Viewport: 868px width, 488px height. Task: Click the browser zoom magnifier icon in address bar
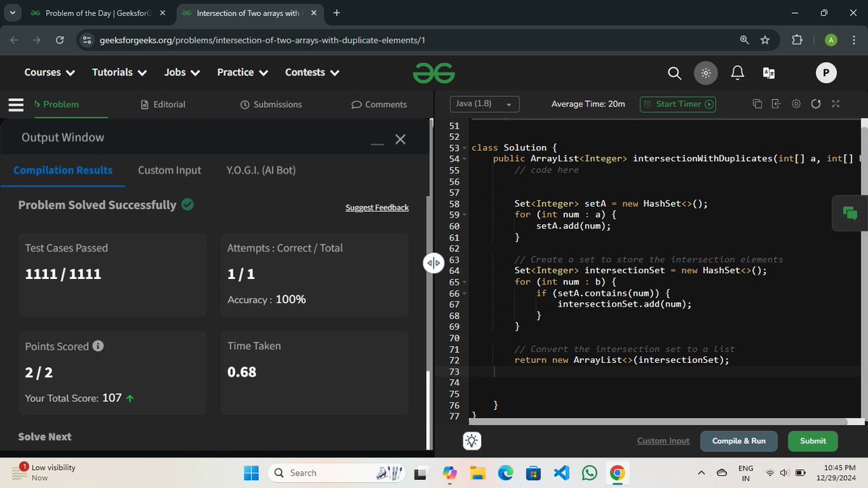point(744,40)
